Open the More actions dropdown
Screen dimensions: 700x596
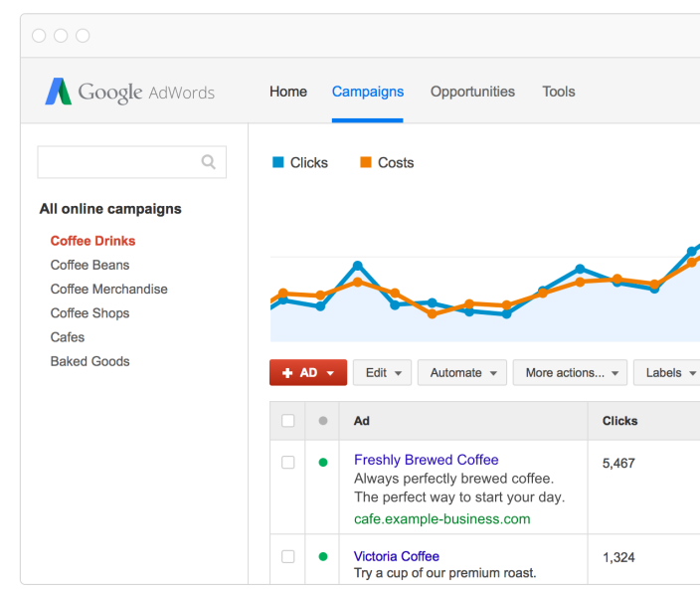(571, 373)
